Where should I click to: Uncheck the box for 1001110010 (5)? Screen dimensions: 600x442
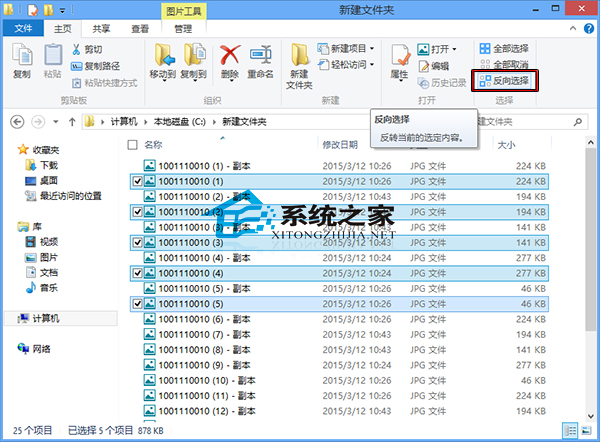[137, 303]
